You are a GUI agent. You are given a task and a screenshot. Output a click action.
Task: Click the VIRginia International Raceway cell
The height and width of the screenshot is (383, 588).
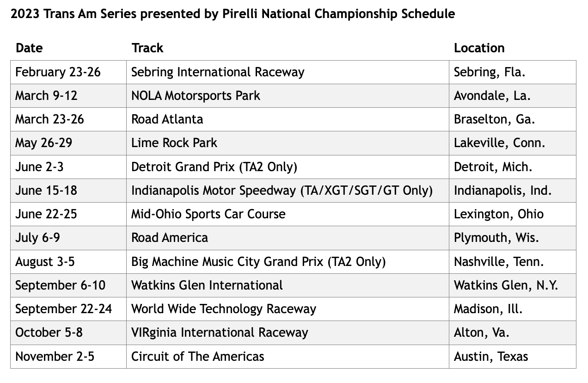point(220,333)
